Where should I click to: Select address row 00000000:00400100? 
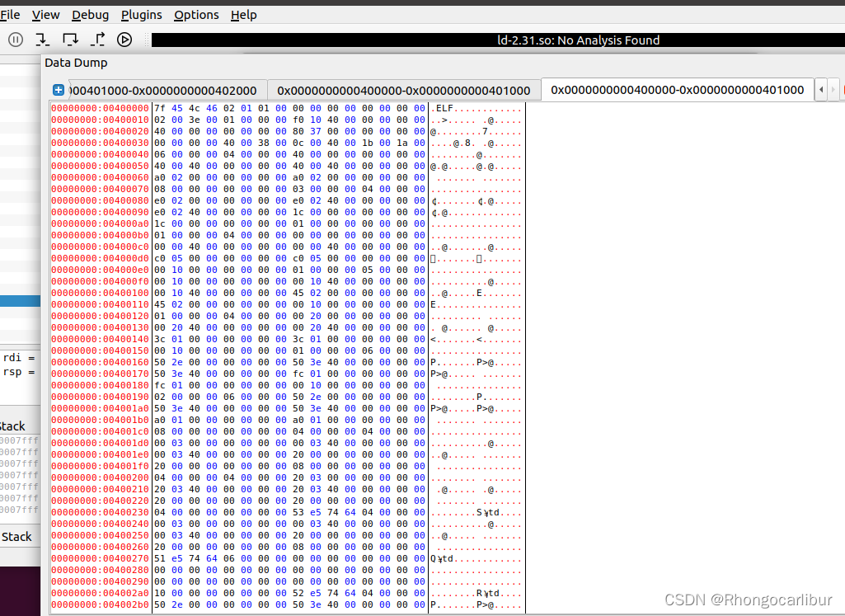click(x=101, y=294)
